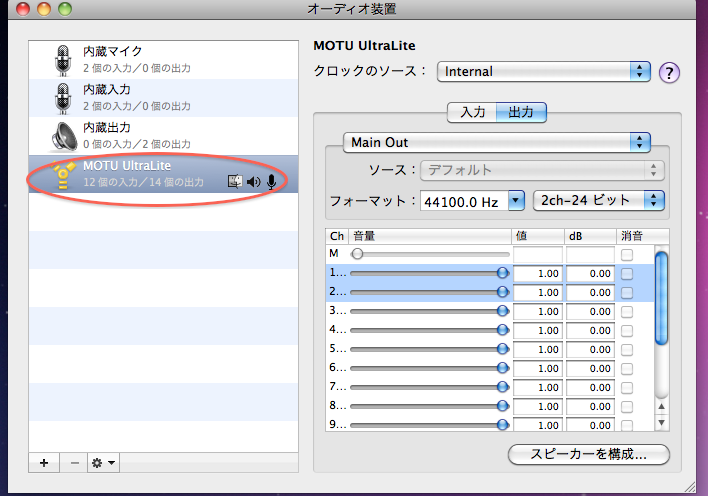Click channel 6 dB field 0.00
Viewport: 708px width, 496px height.
[x=590, y=368]
